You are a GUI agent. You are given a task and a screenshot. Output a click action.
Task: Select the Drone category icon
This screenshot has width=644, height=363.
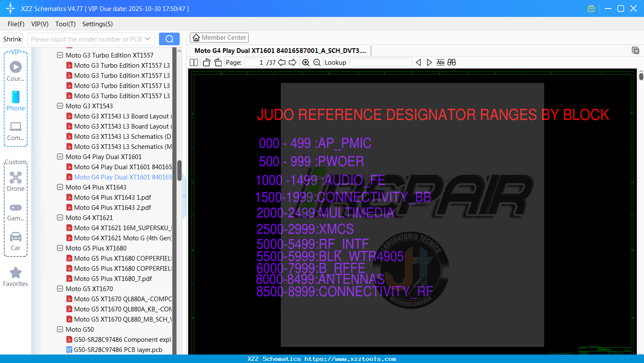pyautogui.click(x=16, y=177)
